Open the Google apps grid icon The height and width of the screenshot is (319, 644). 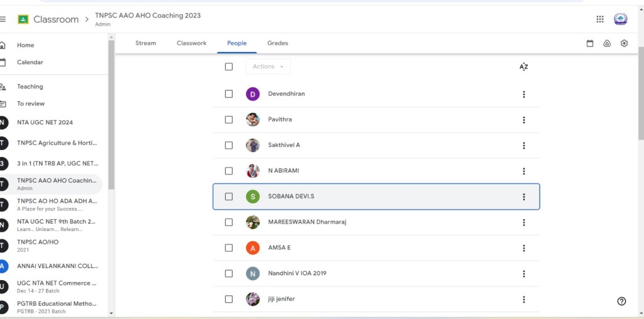click(600, 19)
